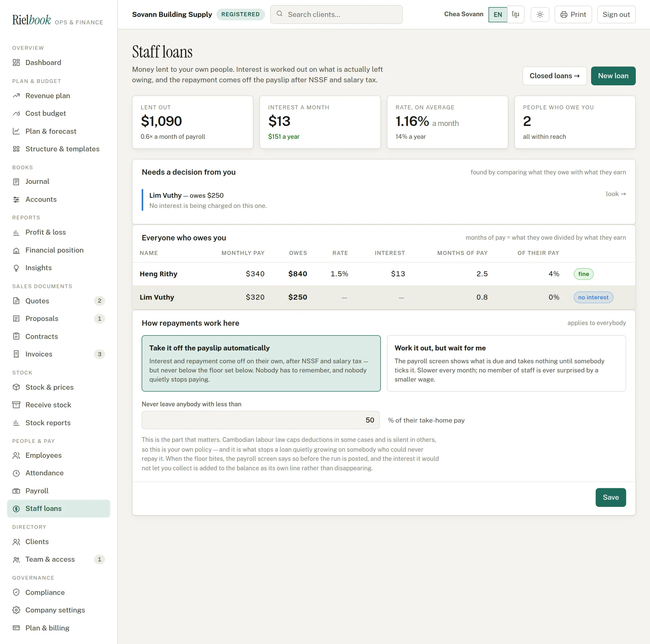Click the Stock reports bar chart icon
This screenshot has height=644, width=650.
coord(16,423)
